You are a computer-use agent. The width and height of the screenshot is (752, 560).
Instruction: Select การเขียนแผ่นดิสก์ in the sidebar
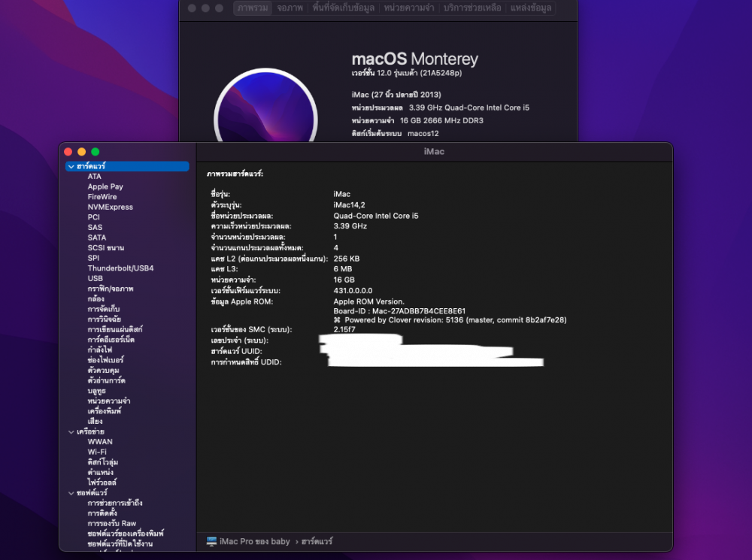point(114,329)
